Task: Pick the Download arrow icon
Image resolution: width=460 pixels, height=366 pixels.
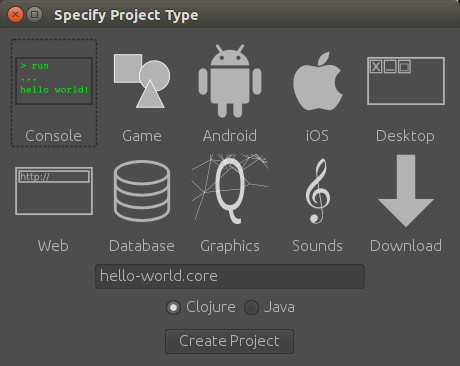Action: [406, 191]
